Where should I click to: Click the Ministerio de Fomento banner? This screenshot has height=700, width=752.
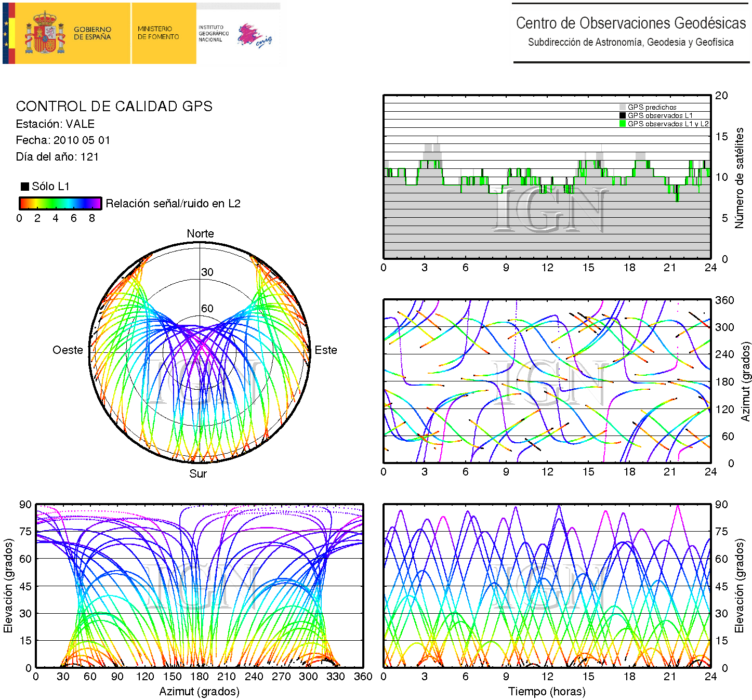159,33
